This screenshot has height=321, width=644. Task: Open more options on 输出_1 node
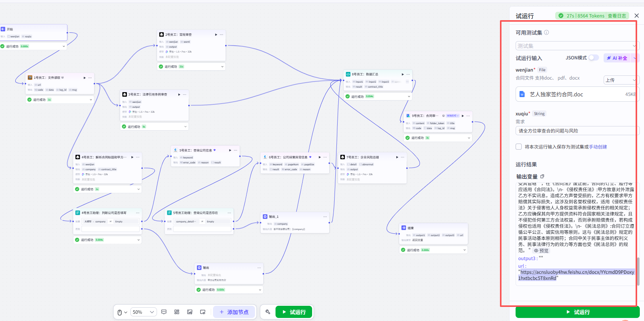point(325,217)
